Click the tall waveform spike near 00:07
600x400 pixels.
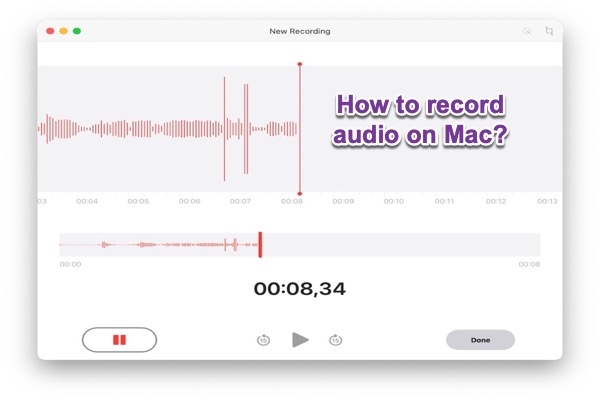click(225, 128)
